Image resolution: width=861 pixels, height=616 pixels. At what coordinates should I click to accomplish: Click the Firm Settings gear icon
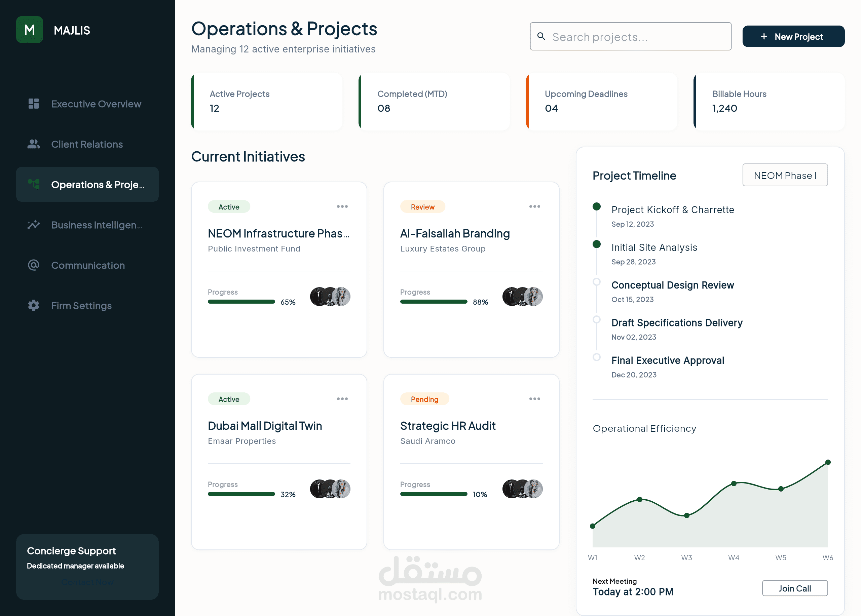coord(33,305)
